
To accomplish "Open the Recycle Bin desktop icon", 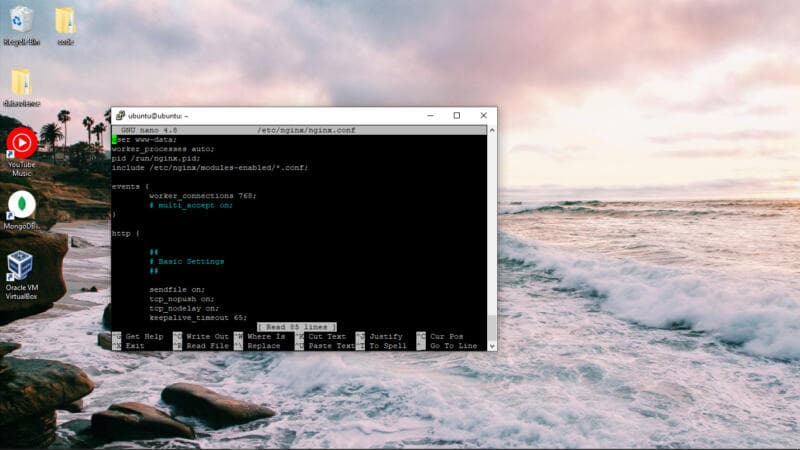I will 20,22.
